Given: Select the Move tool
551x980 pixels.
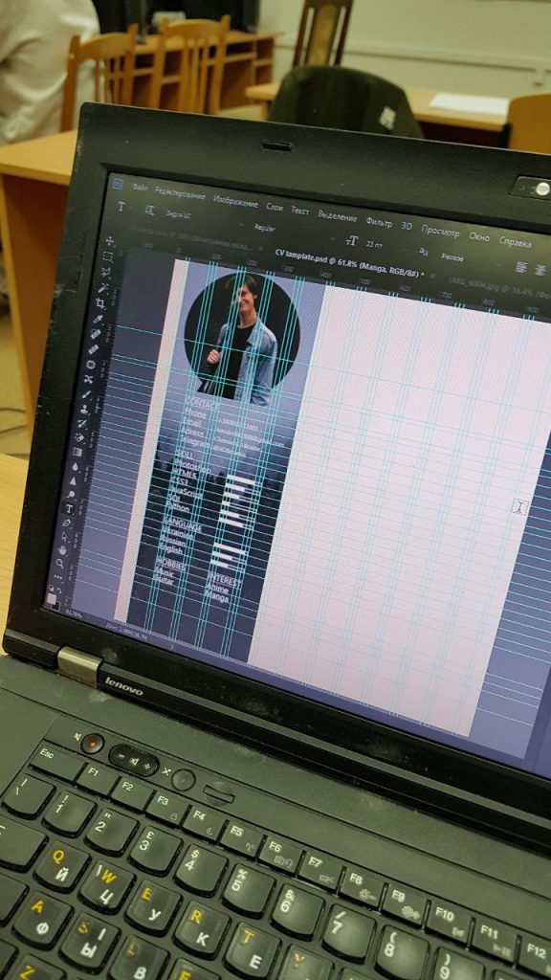Looking at the screenshot, I should pyautogui.click(x=110, y=240).
